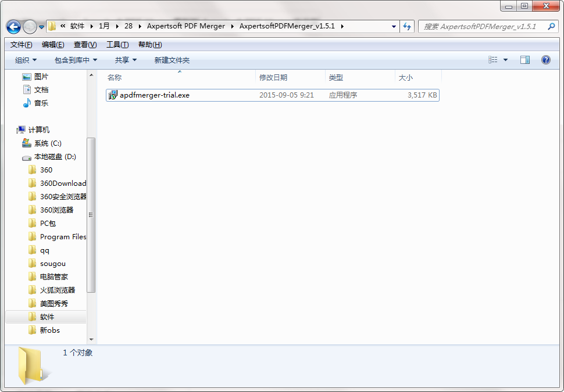The height and width of the screenshot is (392, 564).
Task: Click the sidebar scroll down arrow
Action: tap(91, 339)
